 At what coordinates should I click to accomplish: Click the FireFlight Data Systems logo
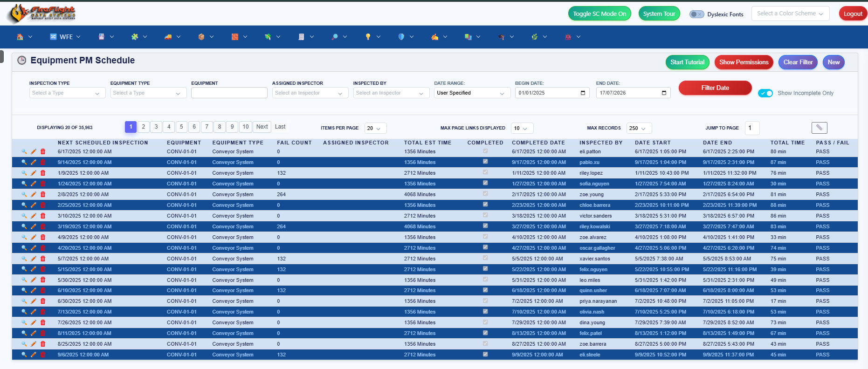coord(41,14)
